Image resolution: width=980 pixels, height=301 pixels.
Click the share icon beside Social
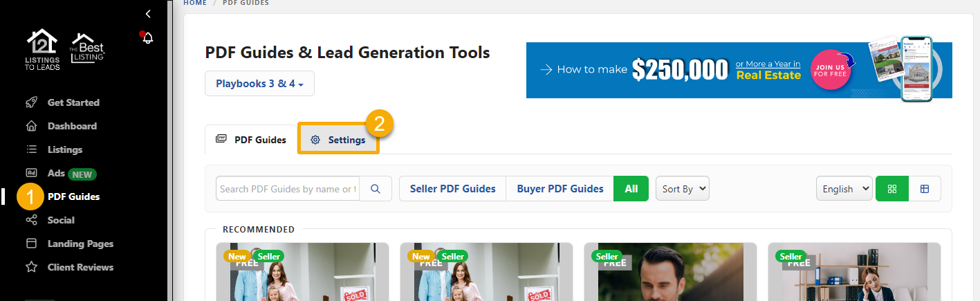coord(31,220)
